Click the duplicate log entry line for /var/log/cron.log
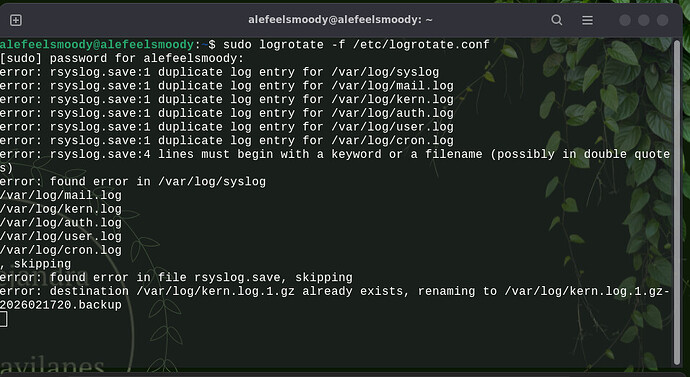 (227, 141)
